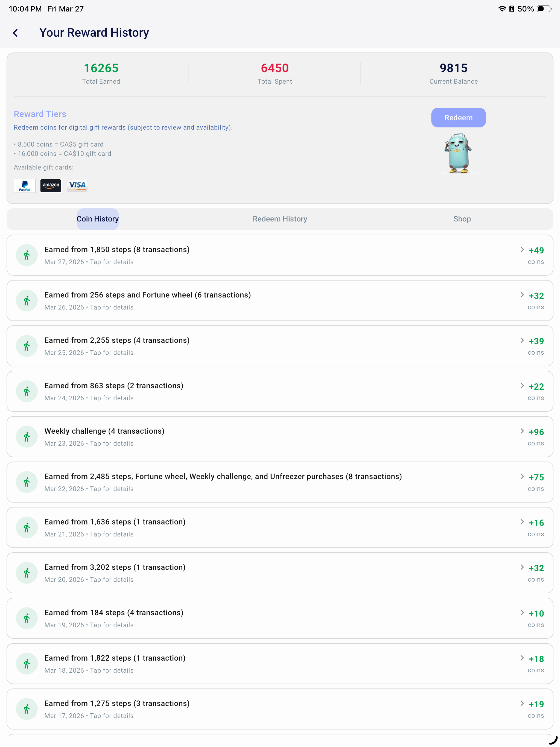Tap walking icon for Weekly challenge entry
The height and width of the screenshot is (747, 560).
pos(27,437)
